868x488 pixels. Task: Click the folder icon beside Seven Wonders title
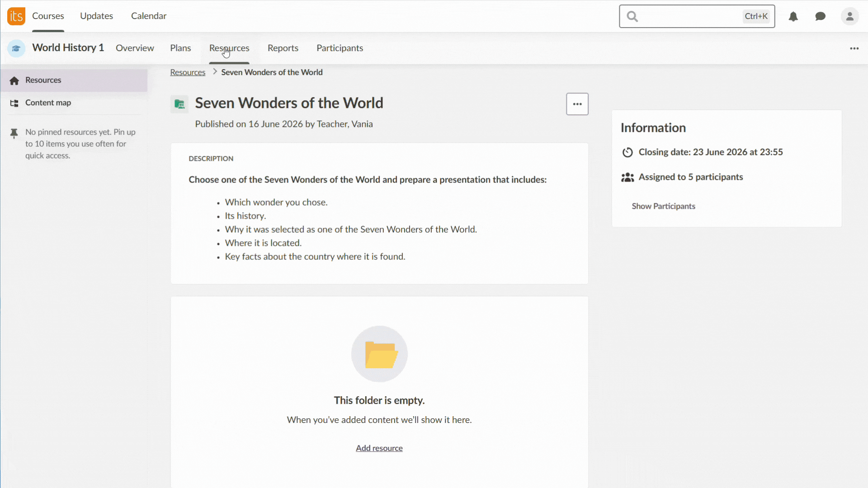click(179, 104)
